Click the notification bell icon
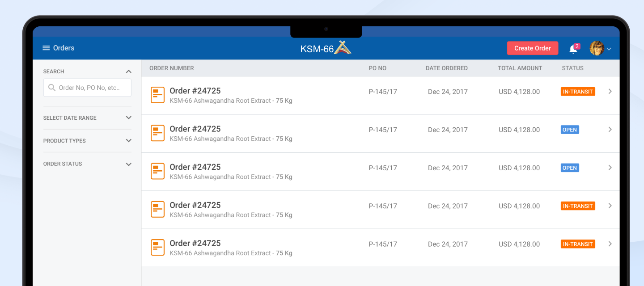The height and width of the screenshot is (286, 644). tap(573, 49)
